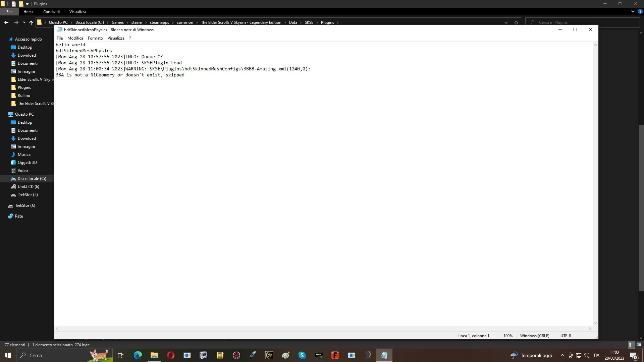Launch Microsoft Edge from taskbar
This screenshot has width=644, height=362.
pyautogui.click(x=138, y=355)
